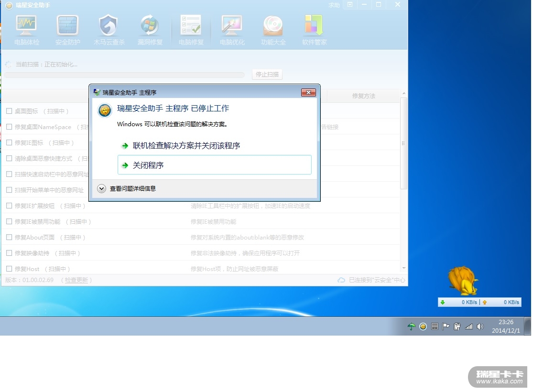Screen dimensions: 533x392
Task: Click Rising lion tray icon
Action: 423,327
